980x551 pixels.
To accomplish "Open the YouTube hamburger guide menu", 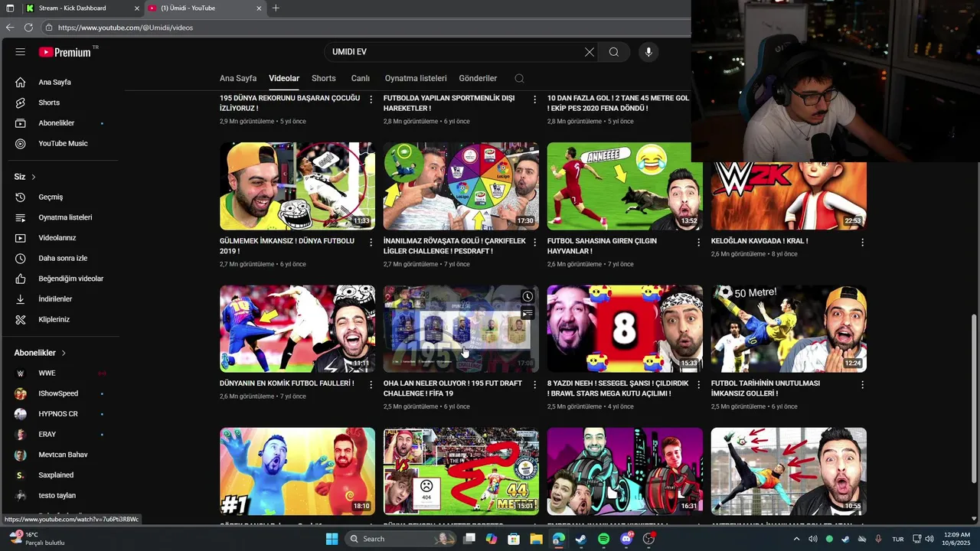I will point(21,52).
